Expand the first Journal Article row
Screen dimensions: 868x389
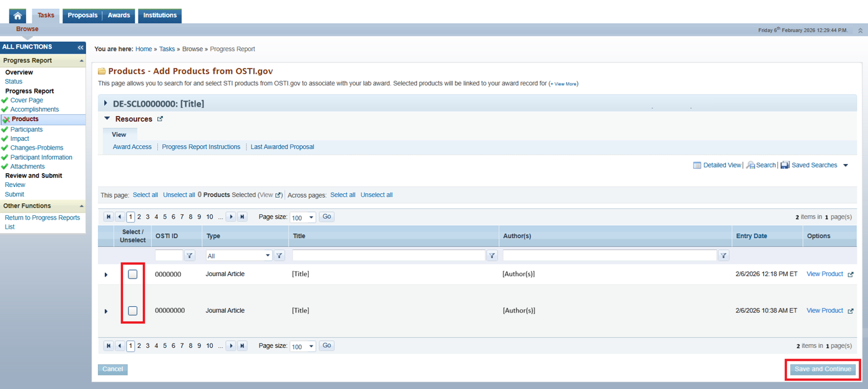(x=106, y=275)
